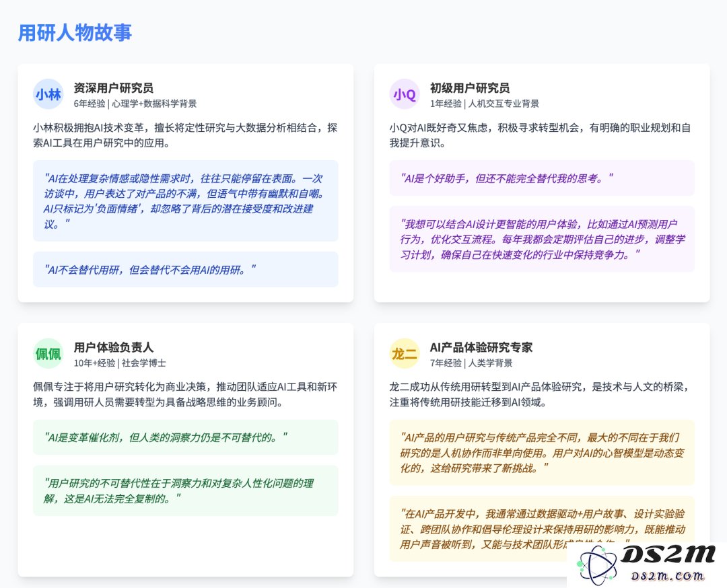Screen dimensions: 727x588
Task: Click subtitle 6年经验 | 心理学+数据科学背景
Action: 135,104
